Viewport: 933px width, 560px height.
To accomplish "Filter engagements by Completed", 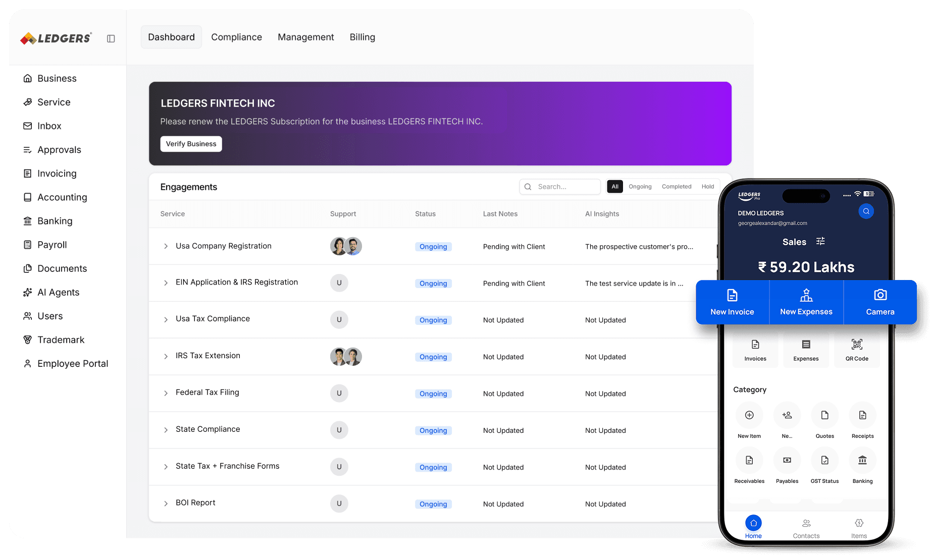I will (677, 187).
